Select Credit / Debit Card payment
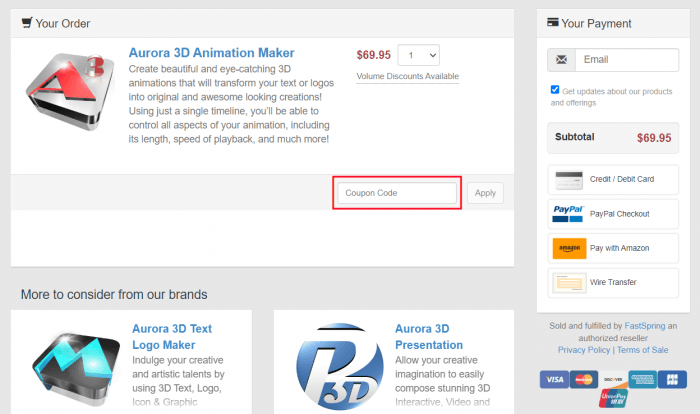The width and height of the screenshot is (700, 414). (x=613, y=180)
